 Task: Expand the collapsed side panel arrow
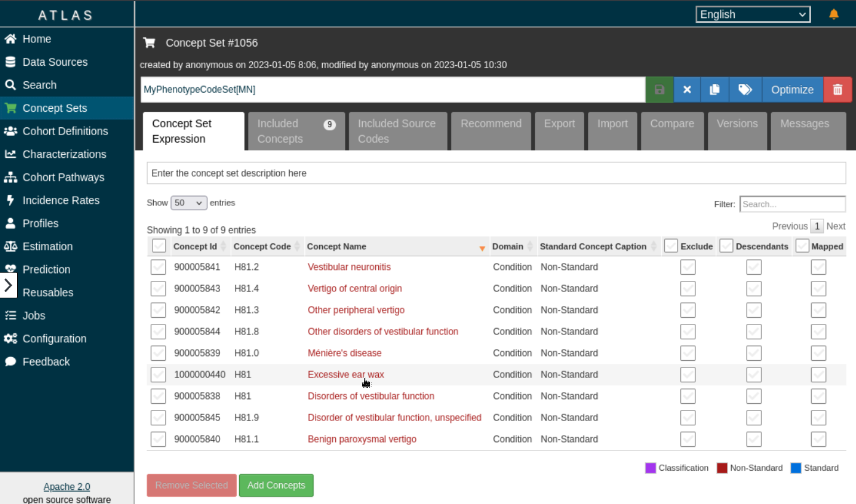(x=8, y=285)
